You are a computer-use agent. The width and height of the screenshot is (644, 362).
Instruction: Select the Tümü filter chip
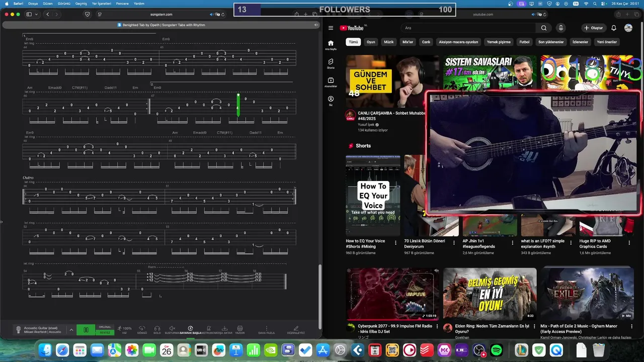coord(353,42)
